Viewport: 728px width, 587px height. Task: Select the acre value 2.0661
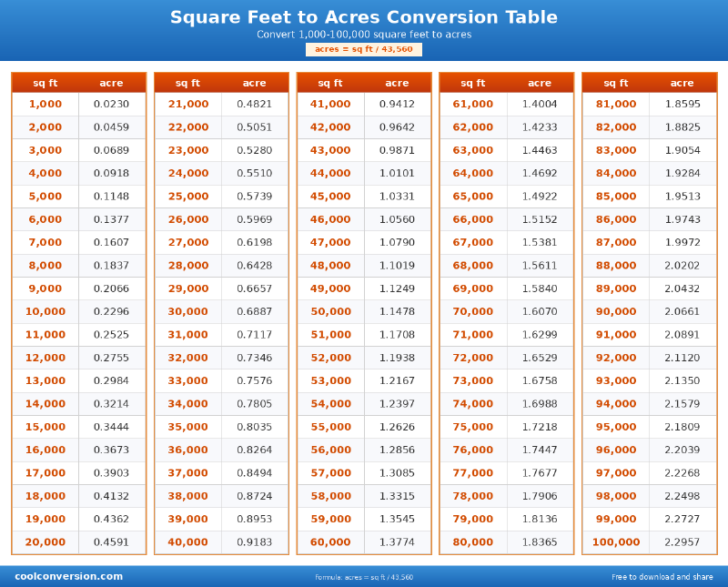tap(682, 311)
